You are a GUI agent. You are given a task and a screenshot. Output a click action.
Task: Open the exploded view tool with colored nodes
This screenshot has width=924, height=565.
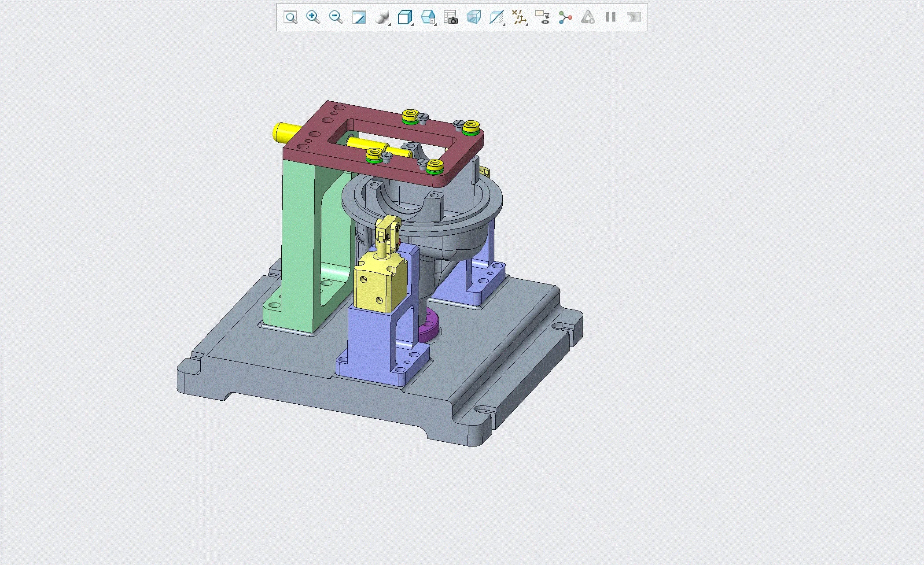tap(566, 18)
